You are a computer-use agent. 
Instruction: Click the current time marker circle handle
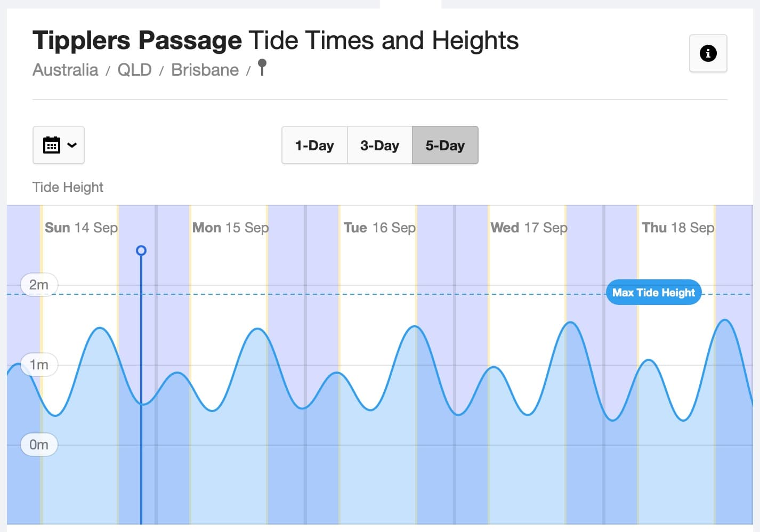click(x=141, y=251)
